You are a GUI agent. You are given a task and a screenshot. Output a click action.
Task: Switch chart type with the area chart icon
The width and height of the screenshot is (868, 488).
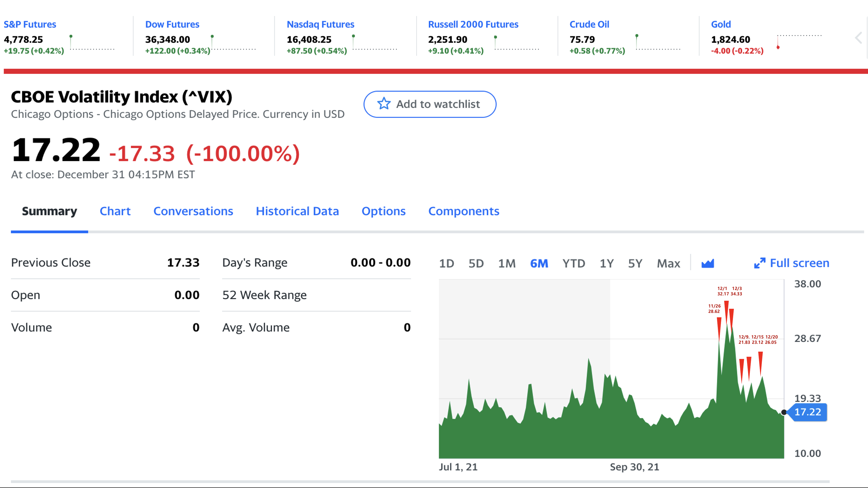point(708,263)
